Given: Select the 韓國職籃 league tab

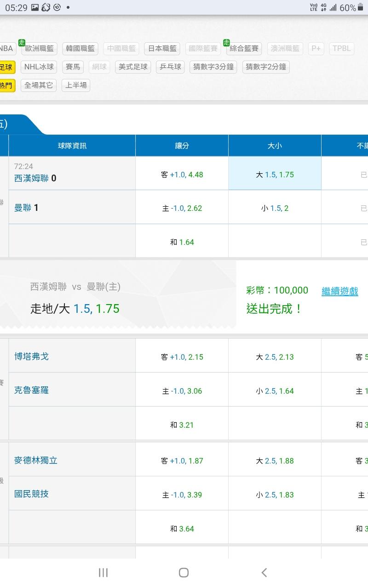Looking at the screenshot, I should pos(80,48).
